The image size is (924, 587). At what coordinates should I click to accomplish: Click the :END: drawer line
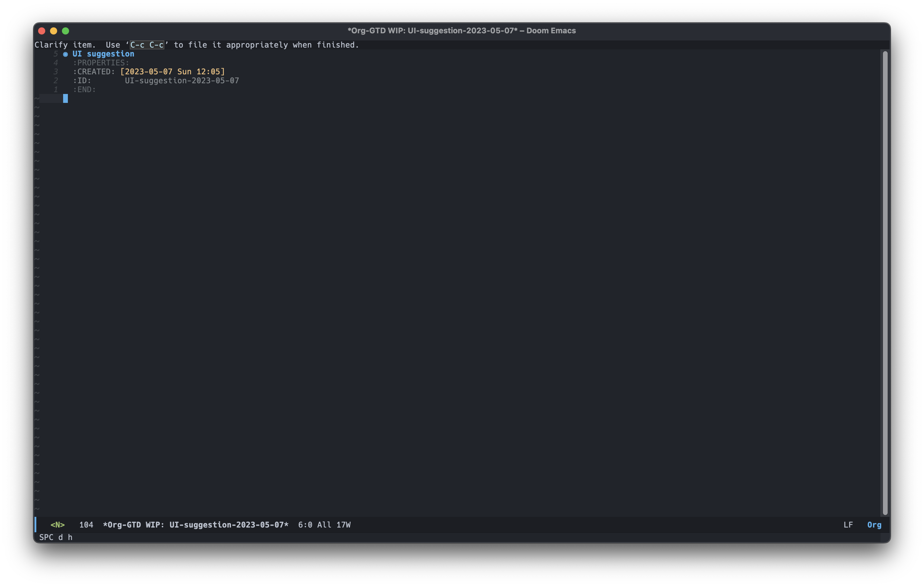point(85,90)
